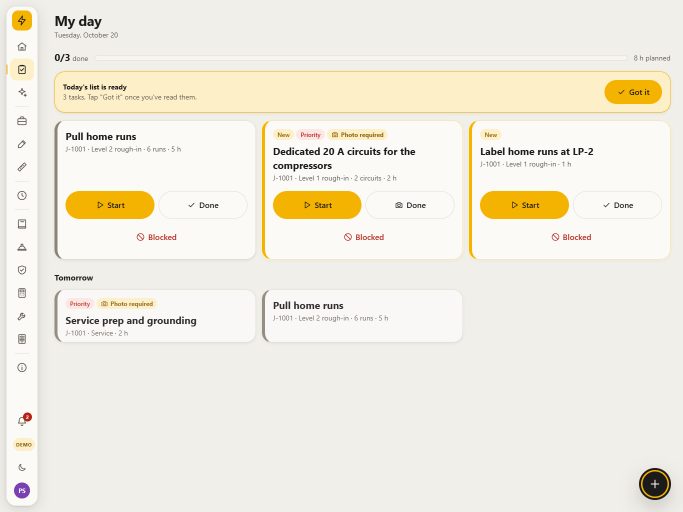Open tomorrow's Service prep and grounding card
The height and width of the screenshot is (512, 683).
coord(155,316)
